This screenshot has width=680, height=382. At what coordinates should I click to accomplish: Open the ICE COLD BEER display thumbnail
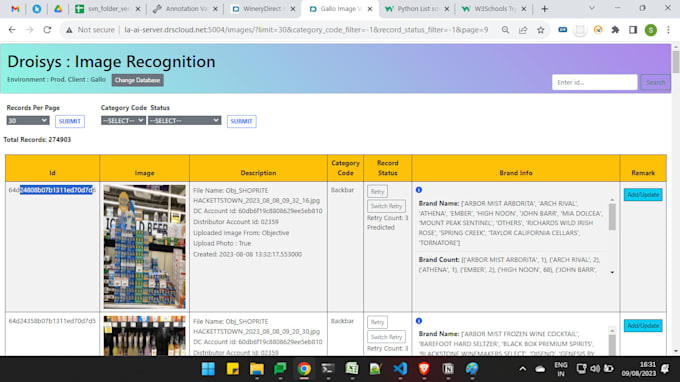(x=144, y=247)
